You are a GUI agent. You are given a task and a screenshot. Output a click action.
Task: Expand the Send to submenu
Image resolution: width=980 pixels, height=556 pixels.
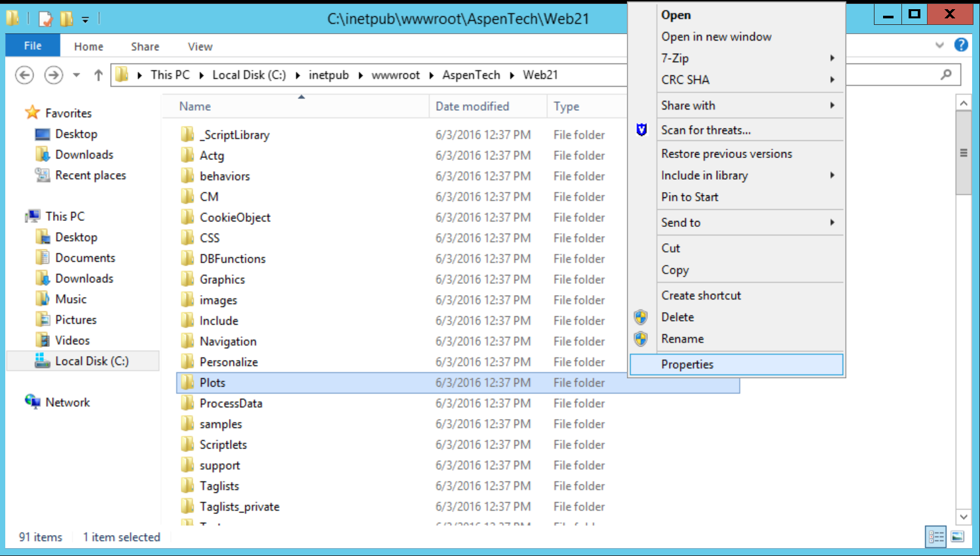[x=681, y=222]
